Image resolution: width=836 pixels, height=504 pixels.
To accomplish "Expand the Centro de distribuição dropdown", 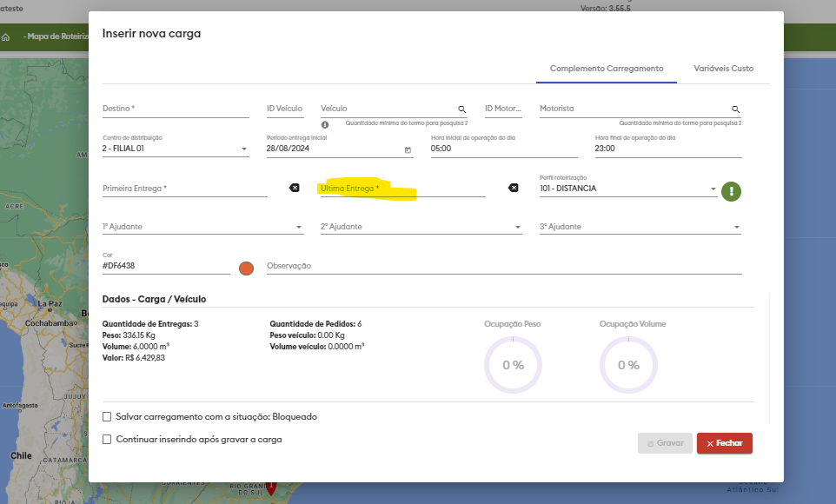I will click(243, 149).
